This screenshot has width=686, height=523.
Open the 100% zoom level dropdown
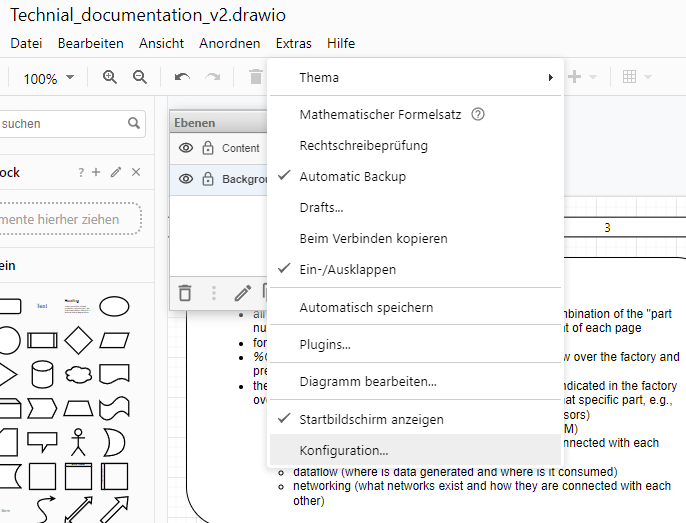click(x=49, y=78)
